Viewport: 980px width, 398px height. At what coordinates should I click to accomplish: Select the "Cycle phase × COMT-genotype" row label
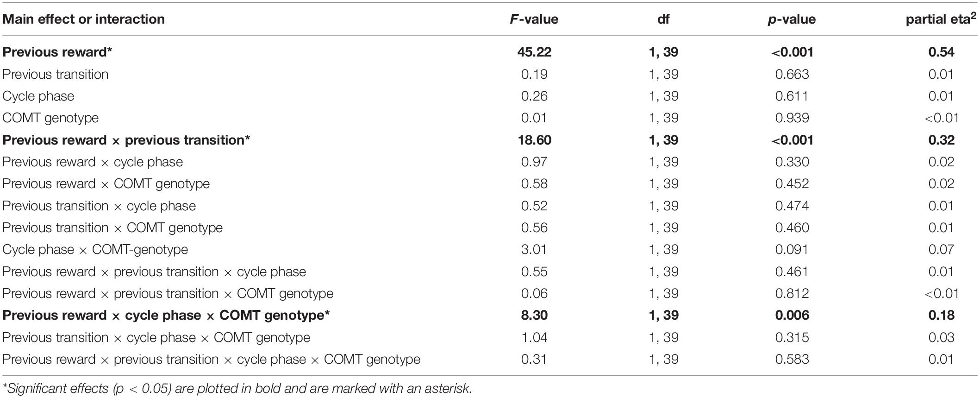coord(95,249)
